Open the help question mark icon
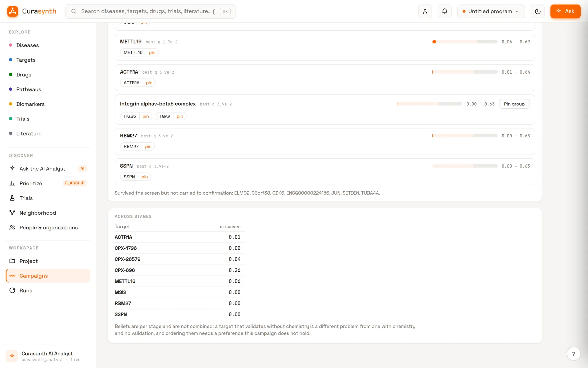Image resolution: width=588 pixels, height=368 pixels. click(574, 354)
